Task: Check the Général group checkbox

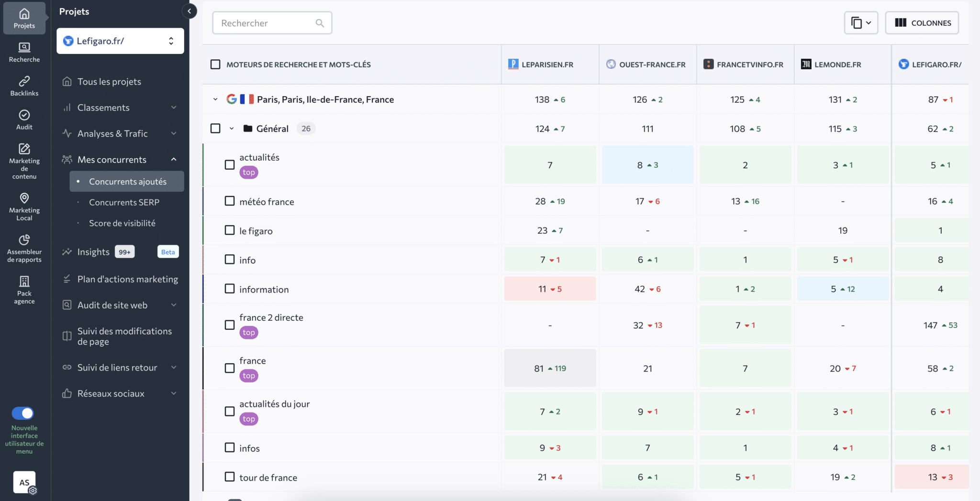Action: [215, 128]
